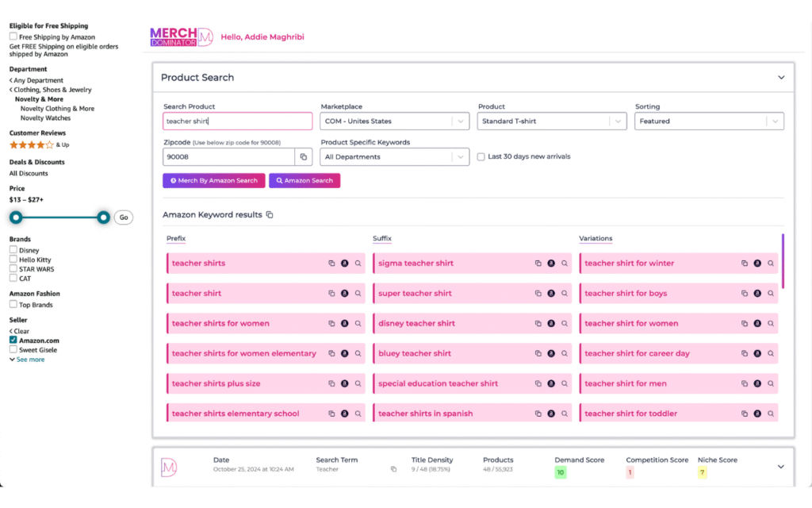
Task: Magnifier icon on 'teacher shirts in spanish'
Action: 565,414
